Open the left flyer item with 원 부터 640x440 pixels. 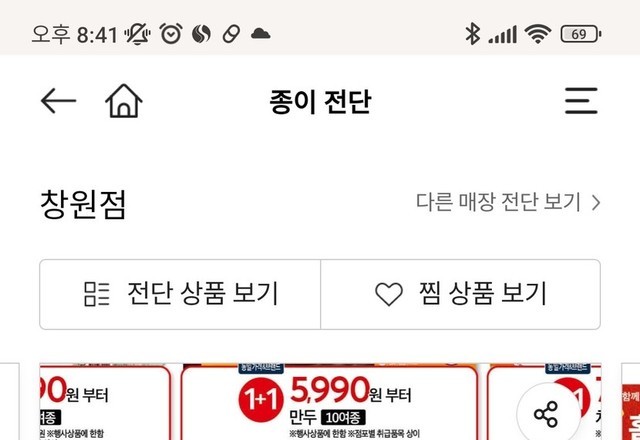[x=105, y=402]
